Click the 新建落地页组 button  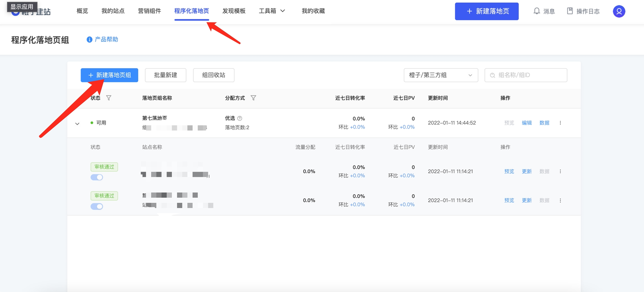(x=110, y=75)
